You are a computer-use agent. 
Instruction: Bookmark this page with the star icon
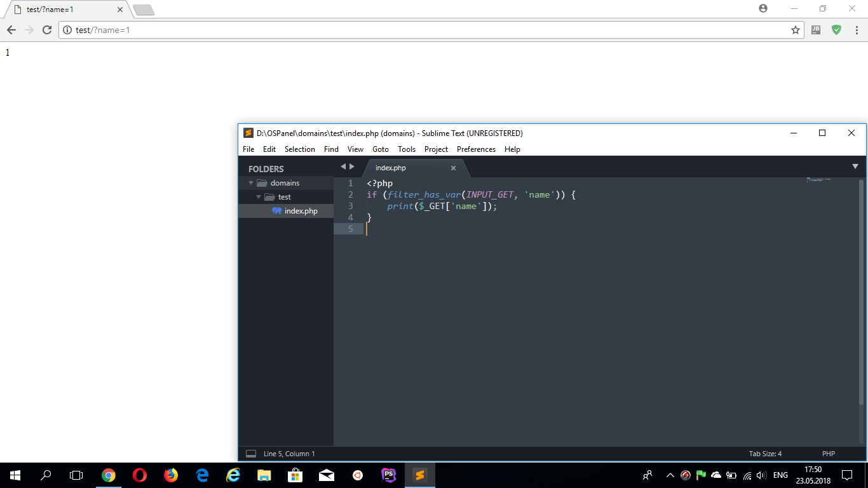click(795, 30)
